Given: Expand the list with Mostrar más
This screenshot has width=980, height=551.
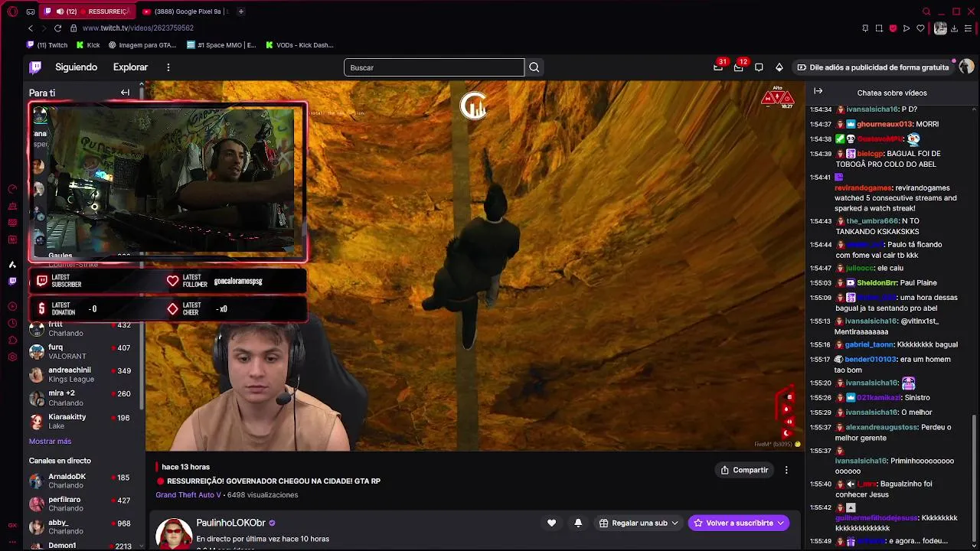Looking at the screenshot, I should click(50, 442).
